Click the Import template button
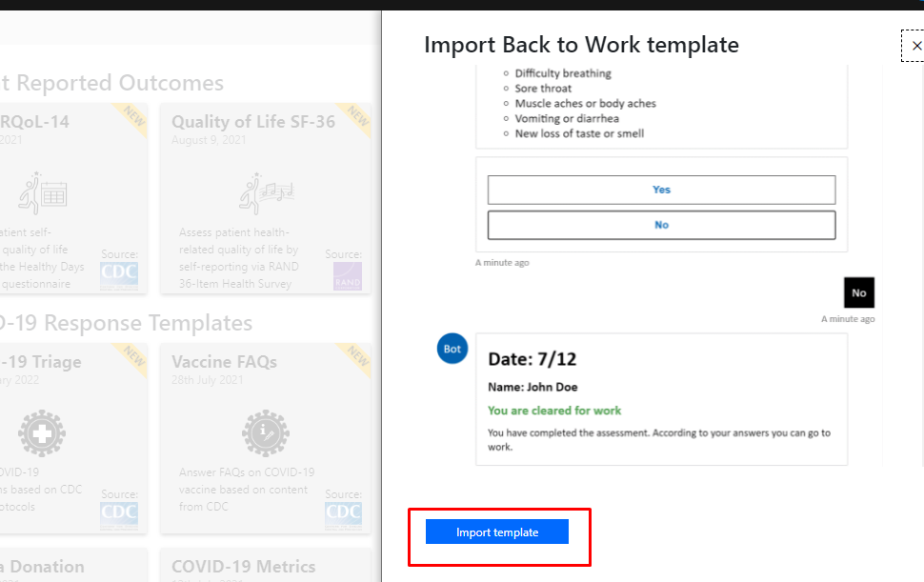Image resolution: width=924 pixels, height=582 pixels. 497,532
